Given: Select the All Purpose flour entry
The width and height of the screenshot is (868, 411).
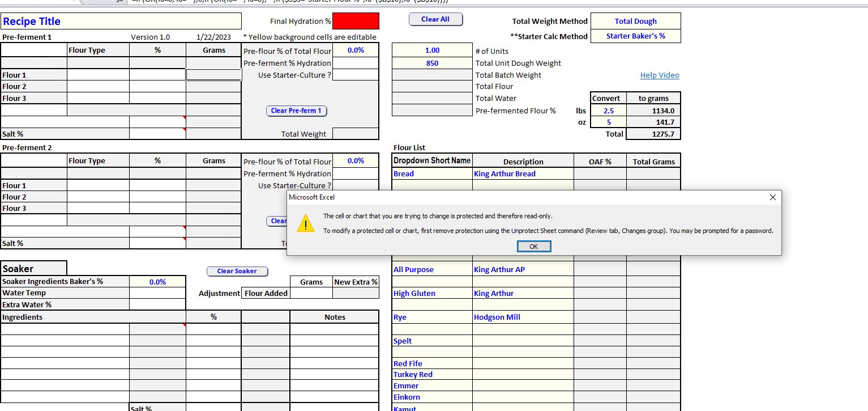Looking at the screenshot, I should (432, 269).
